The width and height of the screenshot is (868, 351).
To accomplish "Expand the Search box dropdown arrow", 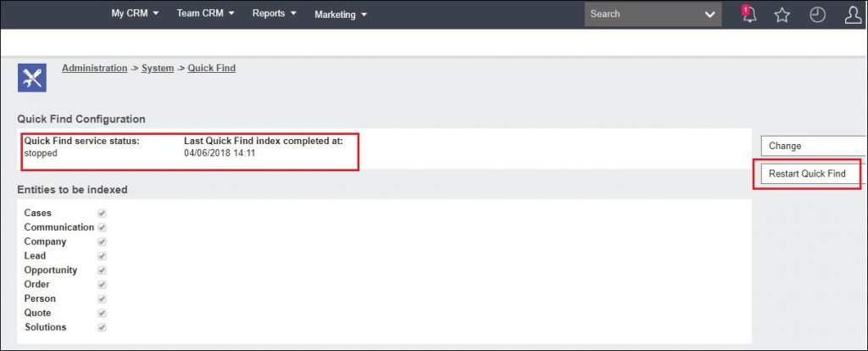I will (710, 14).
